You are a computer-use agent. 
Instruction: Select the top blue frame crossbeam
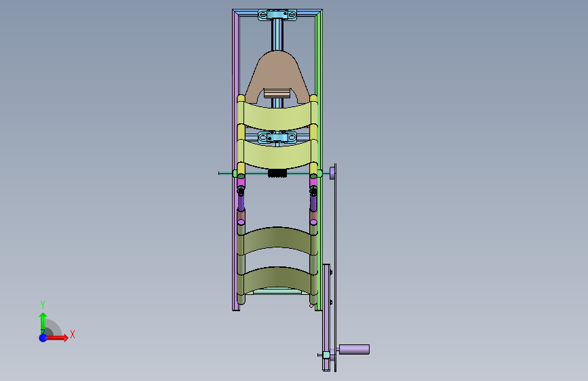(x=277, y=13)
